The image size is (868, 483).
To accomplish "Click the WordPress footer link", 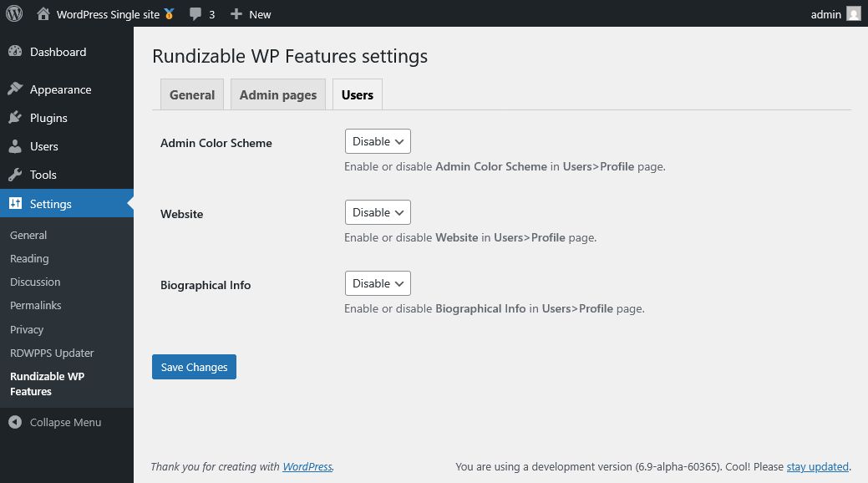I will coord(307,466).
